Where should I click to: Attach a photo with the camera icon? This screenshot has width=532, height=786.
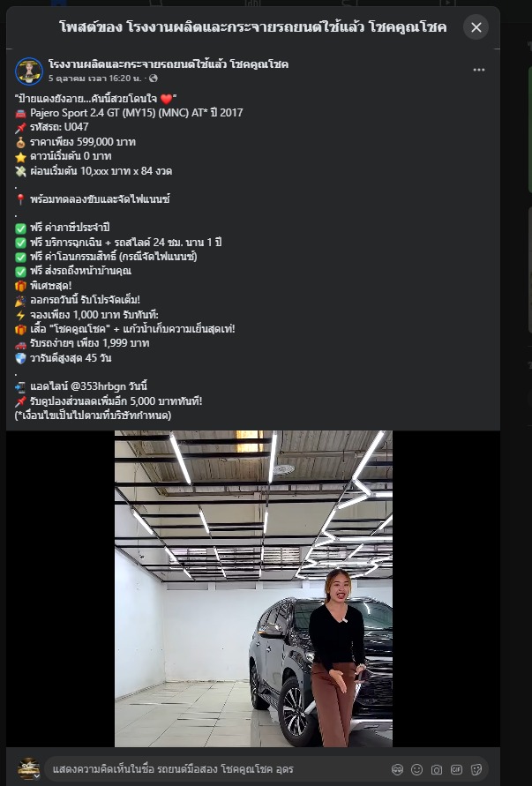coord(437,769)
